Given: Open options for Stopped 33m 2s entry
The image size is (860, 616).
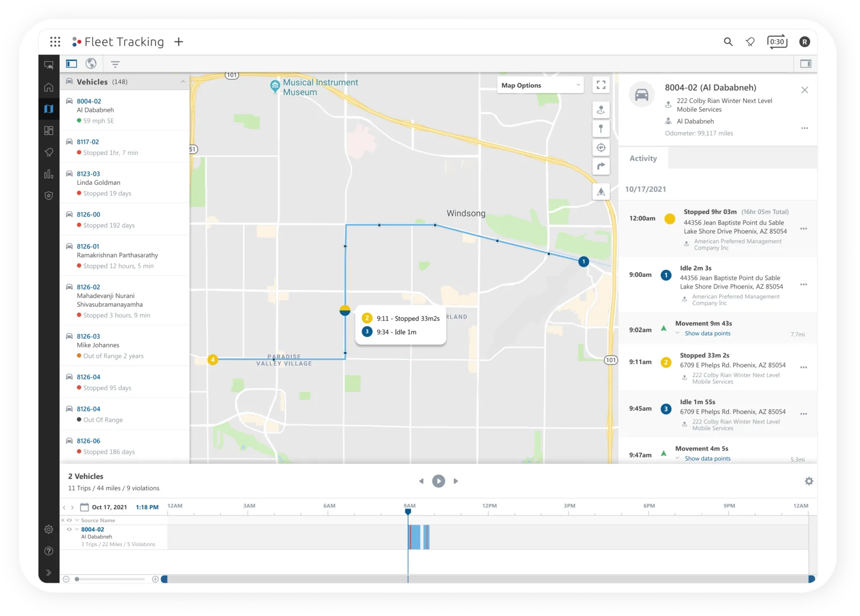Looking at the screenshot, I should click(804, 367).
